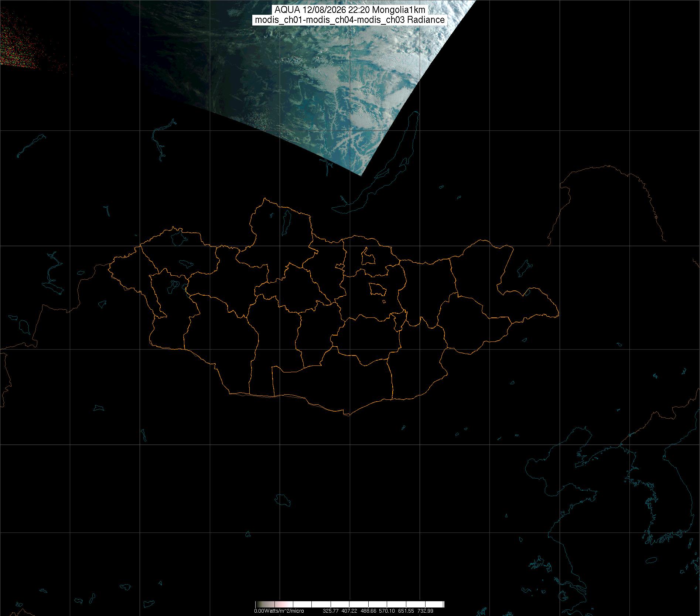Click the 732.99 colorbar value
700x616 pixels.
(x=425, y=611)
